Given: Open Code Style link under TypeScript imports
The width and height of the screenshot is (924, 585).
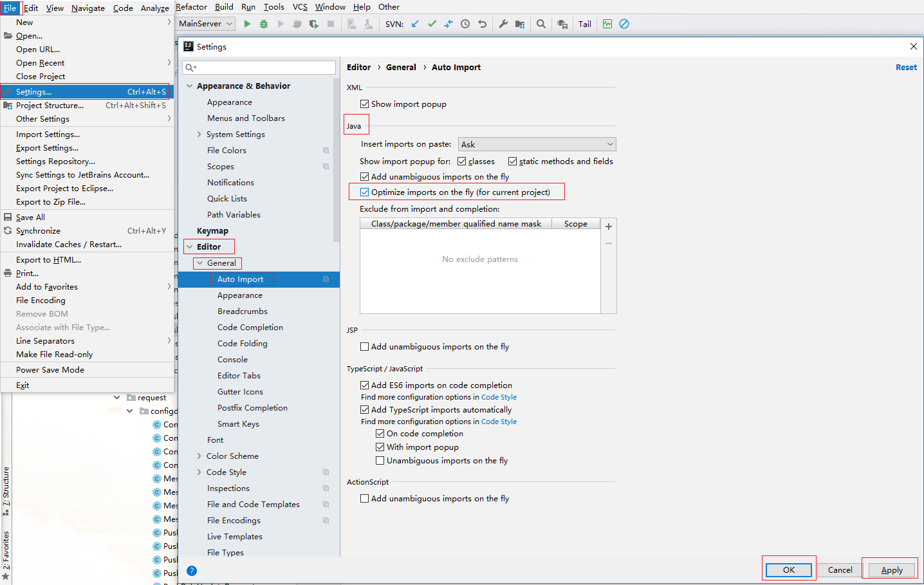Looking at the screenshot, I should 499,422.
